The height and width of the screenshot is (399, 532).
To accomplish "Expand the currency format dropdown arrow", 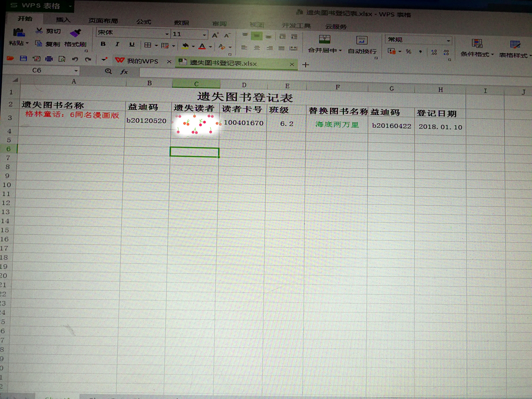I will click(400, 51).
